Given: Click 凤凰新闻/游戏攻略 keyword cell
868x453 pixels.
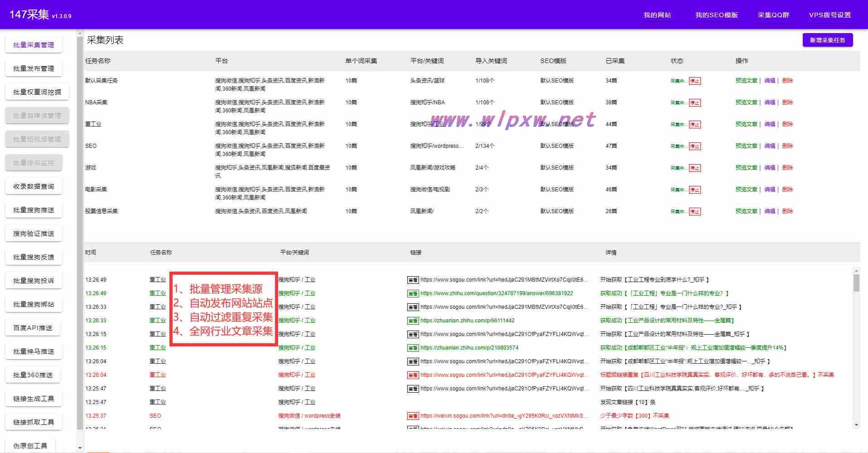Looking at the screenshot, I should pyautogui.click(x=433, y=168).
